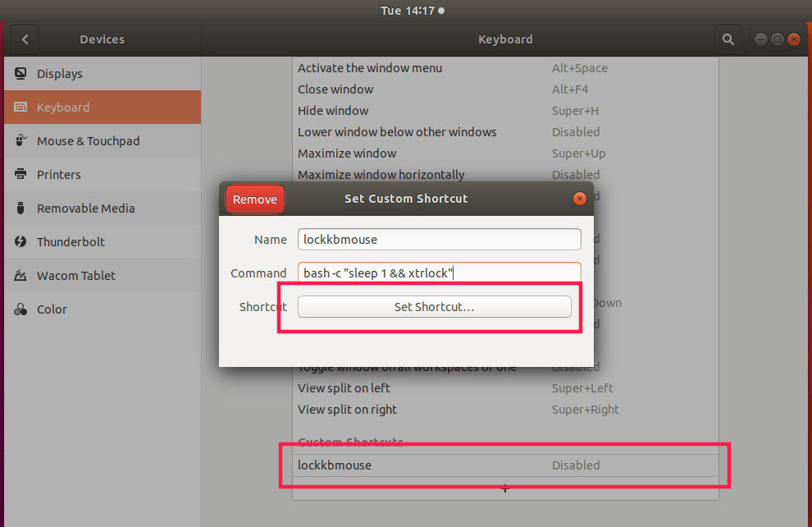This screenshot has height=527, width=812.
Task: Close the Settings window
Action: (x=794, y=39)
